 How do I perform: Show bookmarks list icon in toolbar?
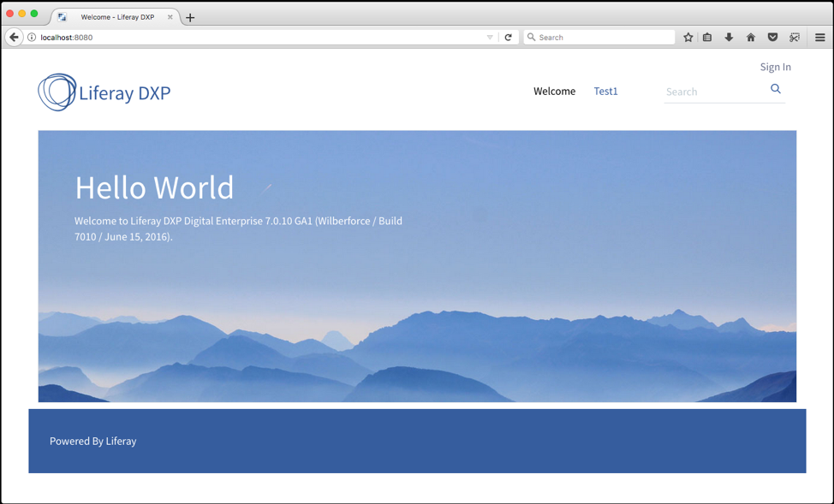[707, 37]
